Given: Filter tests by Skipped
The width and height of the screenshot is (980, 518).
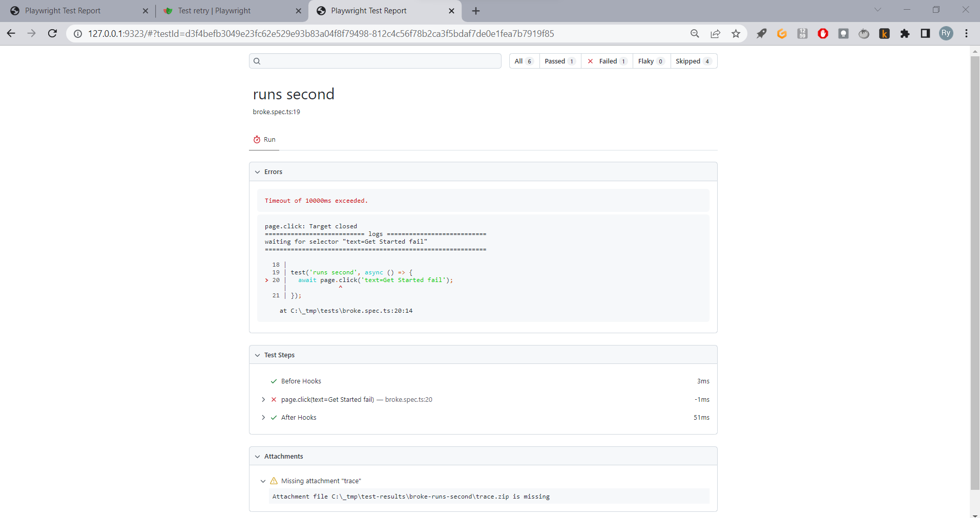Looking at the screenshot, I should point(694,61).
